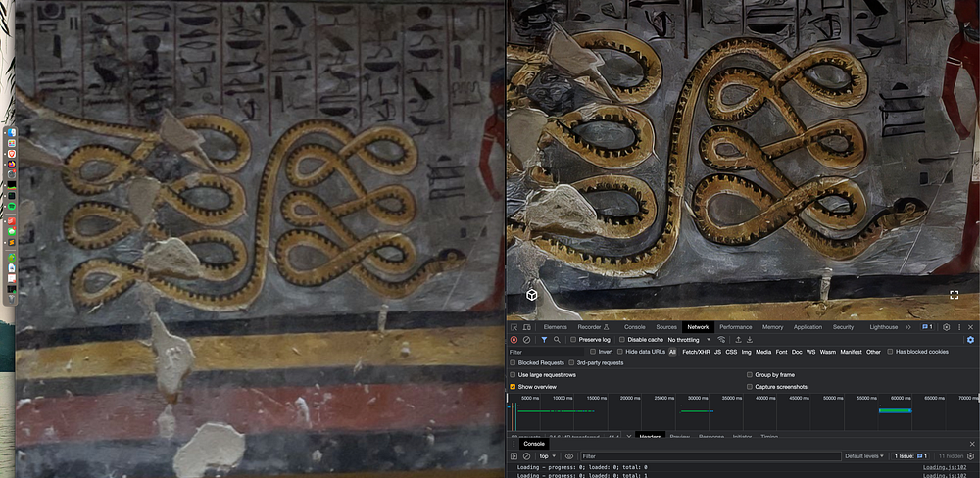This screenshot has height=478, width=980.
Task: Toggle device toolbar icon in DevTools
Action: [x=527, y=327]
